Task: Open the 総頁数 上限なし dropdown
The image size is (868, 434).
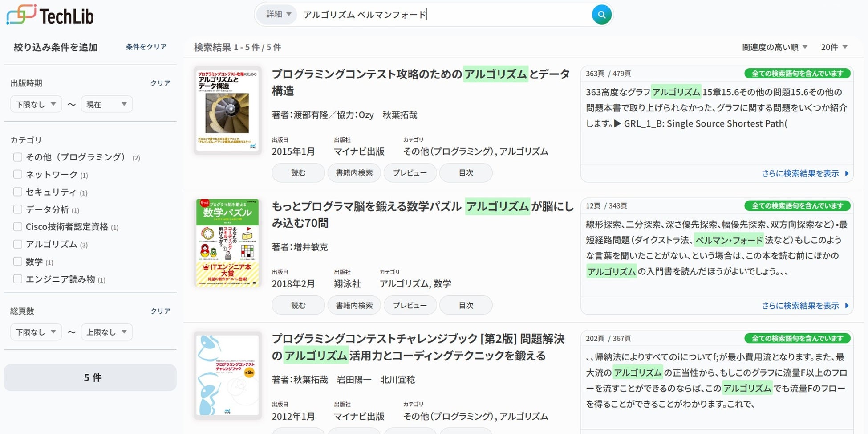Action: click(107, 332)
